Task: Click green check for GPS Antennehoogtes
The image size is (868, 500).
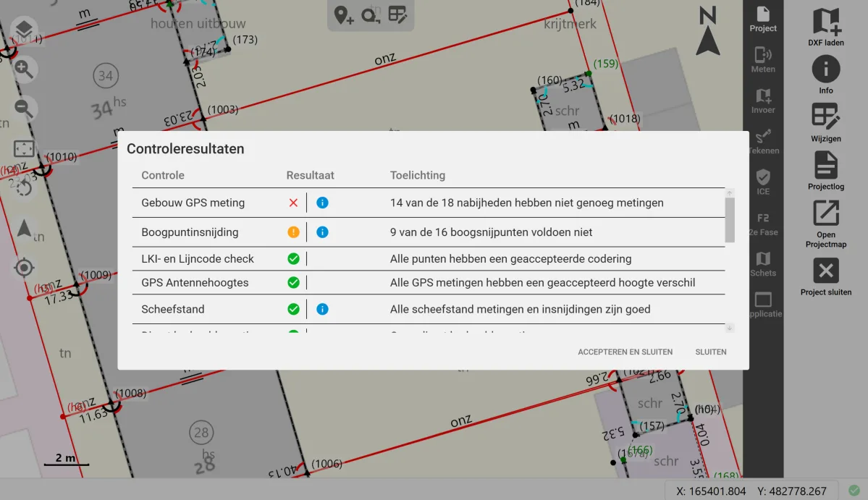Action: (x=293, y=282)
